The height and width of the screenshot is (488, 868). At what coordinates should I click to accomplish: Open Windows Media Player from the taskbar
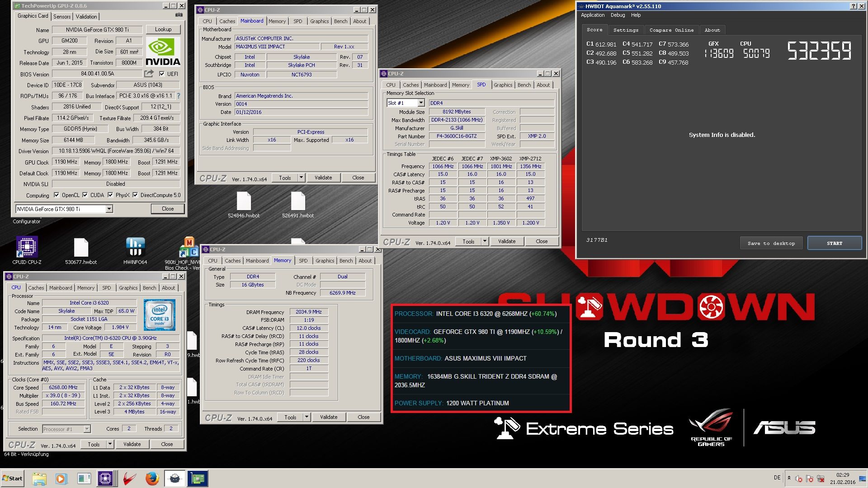[x=61, y=479]
